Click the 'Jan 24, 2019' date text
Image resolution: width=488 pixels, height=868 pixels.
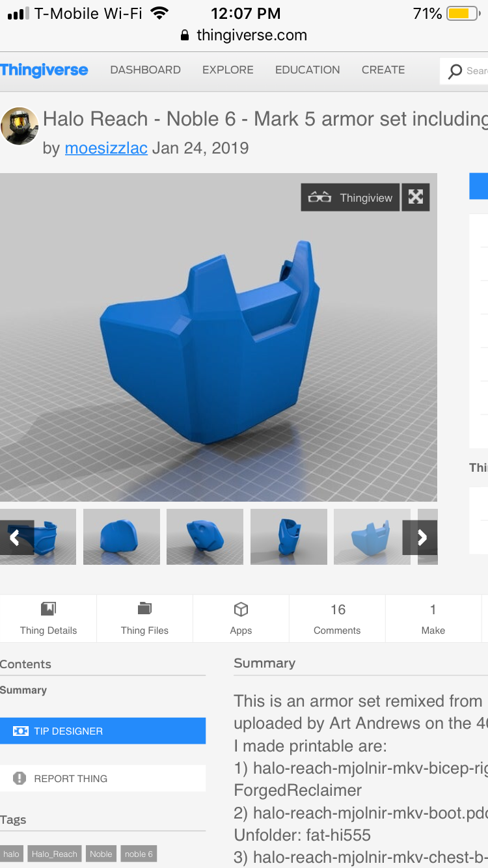point(200,148)
